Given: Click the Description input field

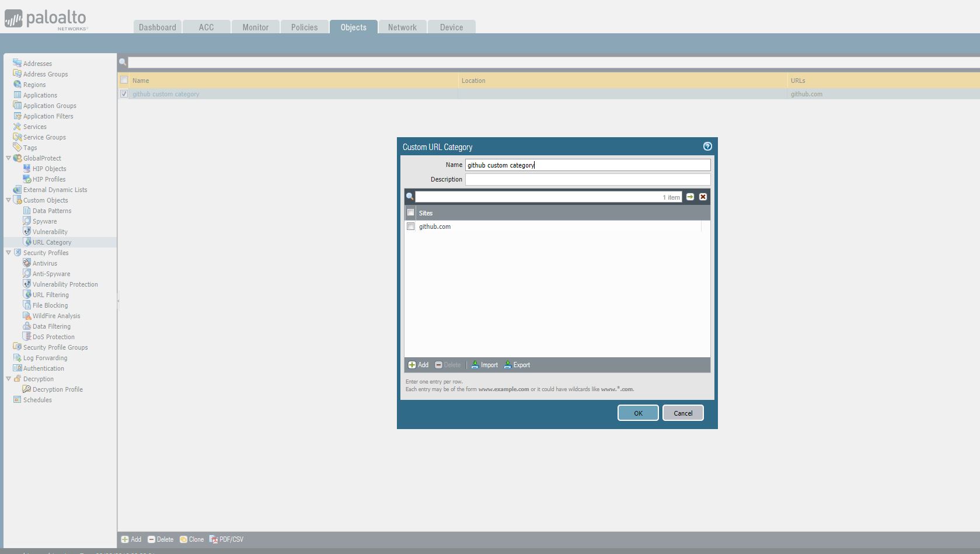Looking at the screenshot, I should point(588,179).
